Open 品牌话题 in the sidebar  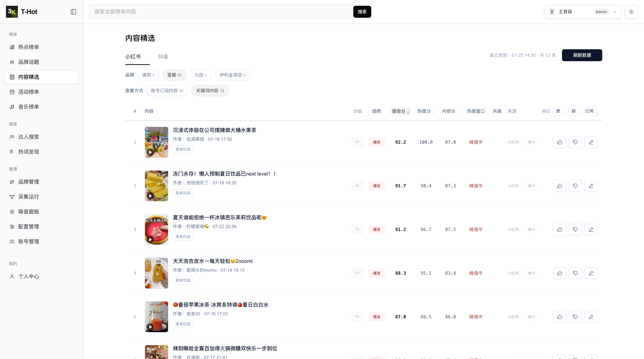[x=42, y=62]
